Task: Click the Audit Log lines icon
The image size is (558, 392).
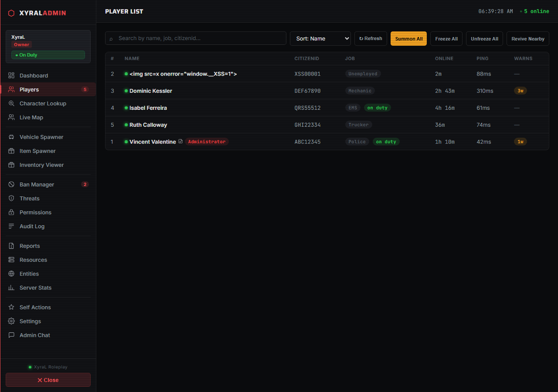Action: click(11, 226)
